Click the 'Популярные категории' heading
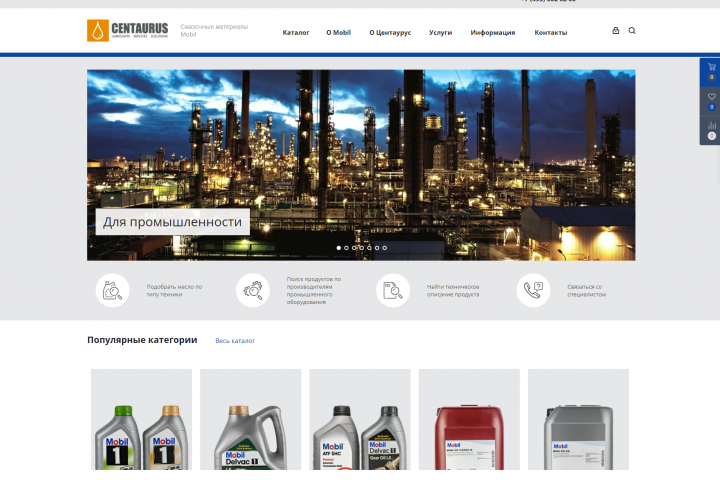 [x=142, y=340]
